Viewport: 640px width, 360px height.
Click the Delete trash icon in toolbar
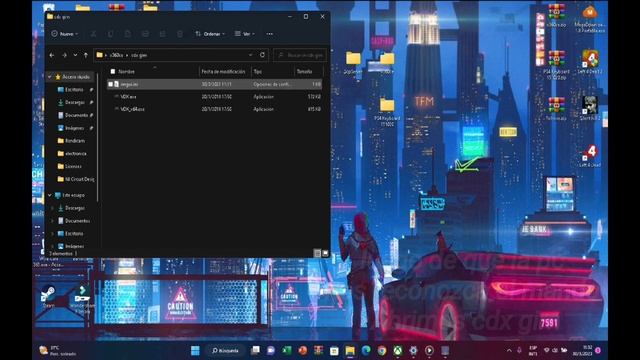click(x=180, y=34)
